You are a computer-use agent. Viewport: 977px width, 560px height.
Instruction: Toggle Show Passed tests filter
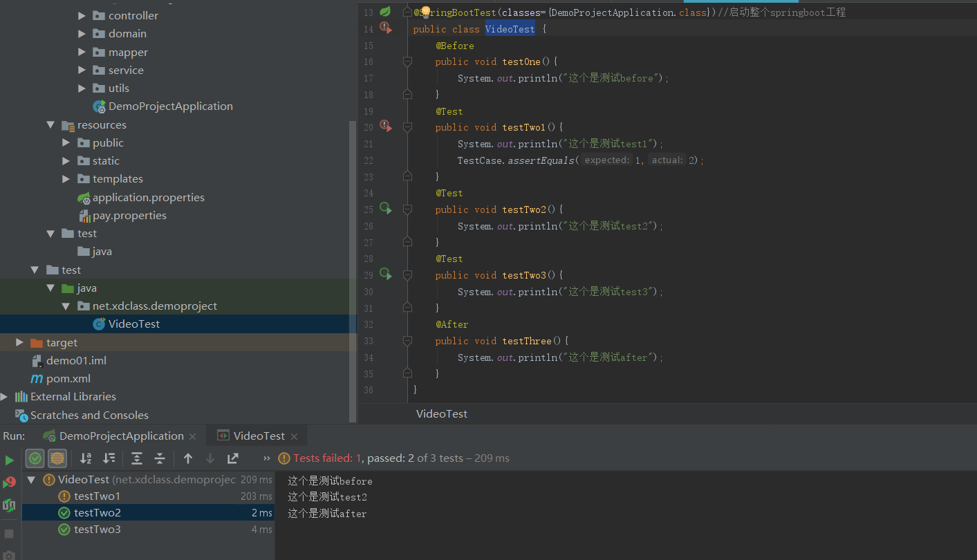[x=35, y=458]
